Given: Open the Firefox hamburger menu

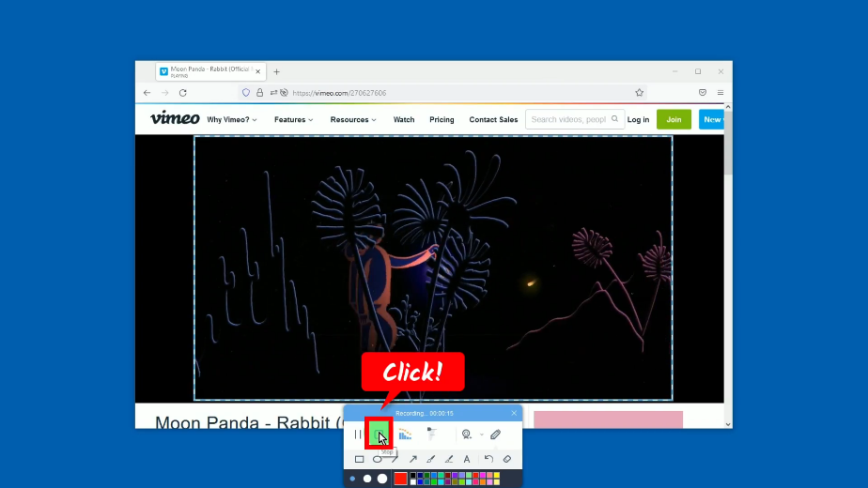Looking at the screenshot, I should click(x=721, y=93).
